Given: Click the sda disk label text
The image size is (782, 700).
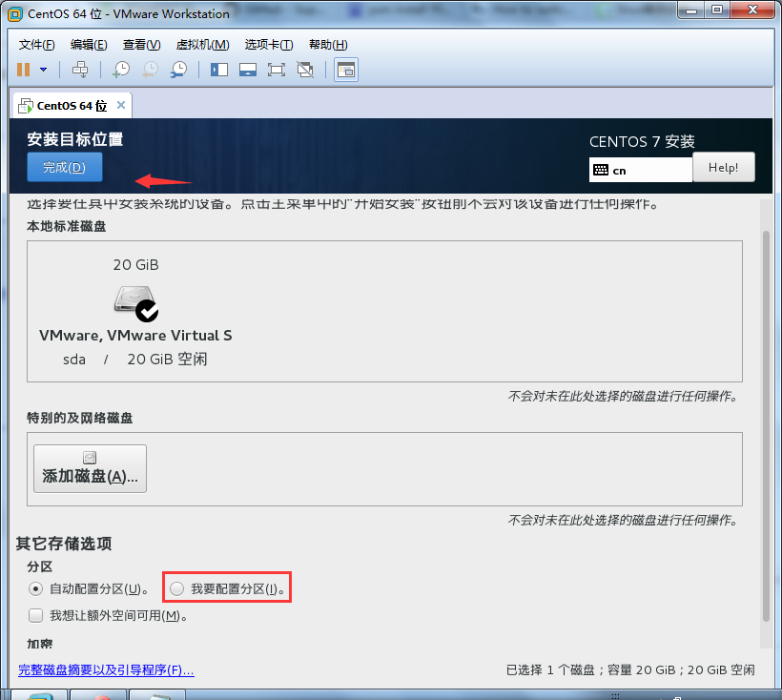Looking at the screenshot, I should tap(73, 359).
